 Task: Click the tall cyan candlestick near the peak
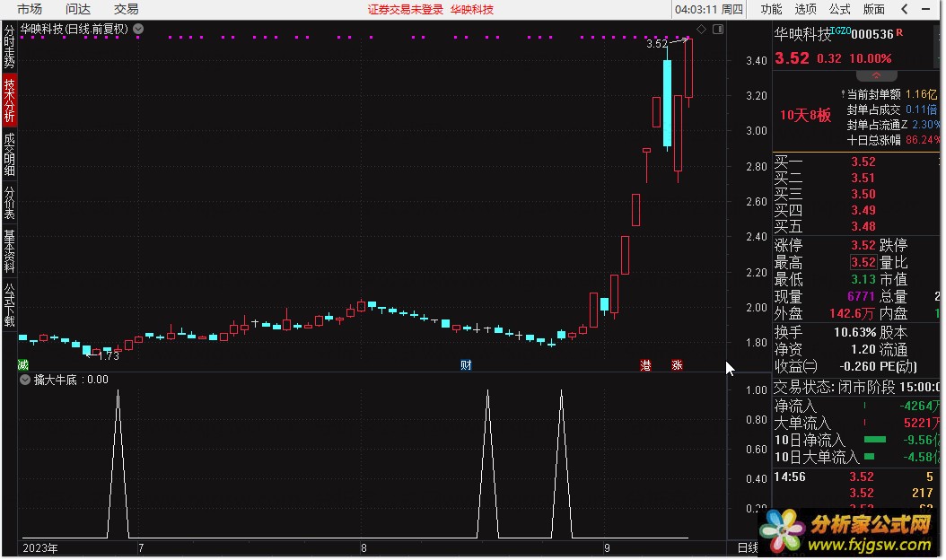(667, 102)
